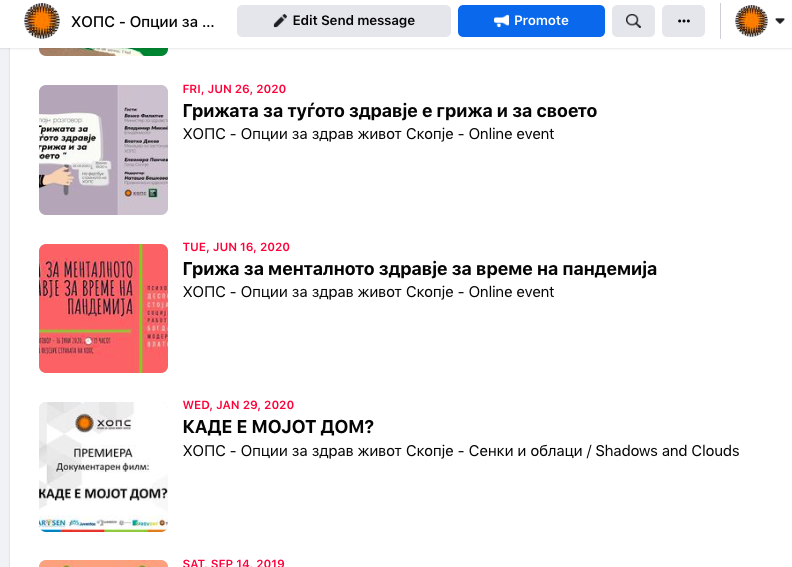Click the WED, JAN 29, 2020 date label
Screen dimensions: 792x567
click(x=238, y=405)
